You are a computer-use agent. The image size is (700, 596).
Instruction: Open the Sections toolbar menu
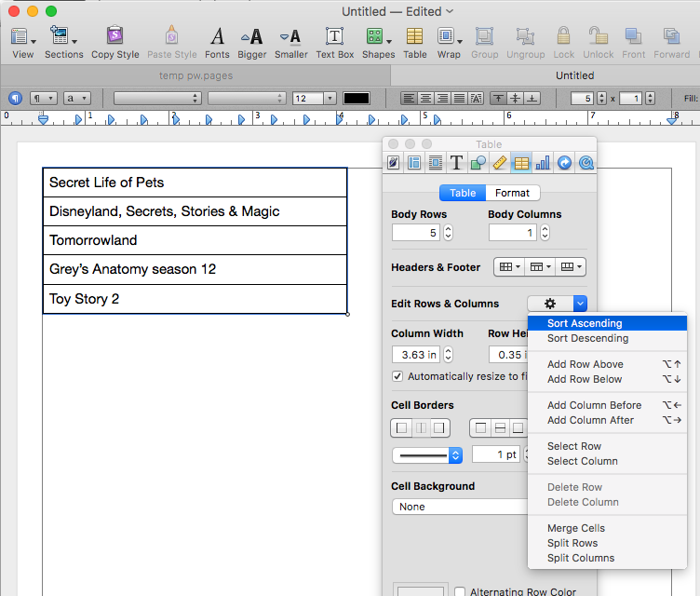(x=64, y=43)
